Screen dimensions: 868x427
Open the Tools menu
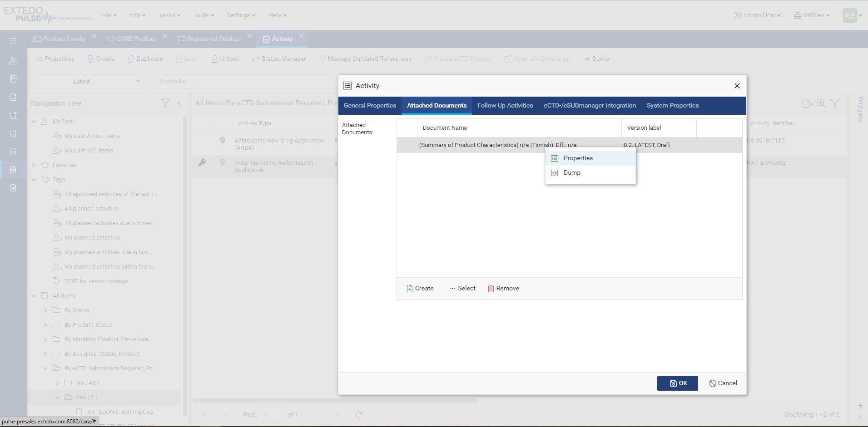coord(203,15)
